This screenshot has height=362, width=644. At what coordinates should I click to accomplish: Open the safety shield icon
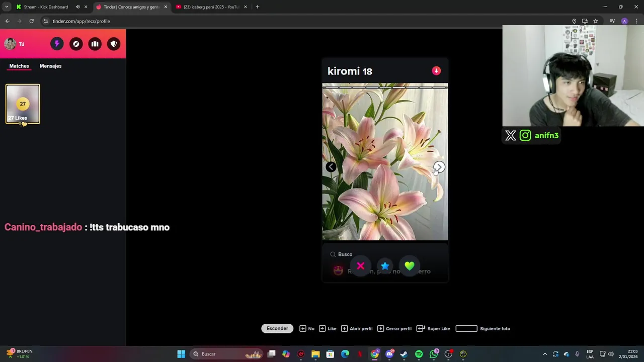pyautogui.click(x=114, y=44)
